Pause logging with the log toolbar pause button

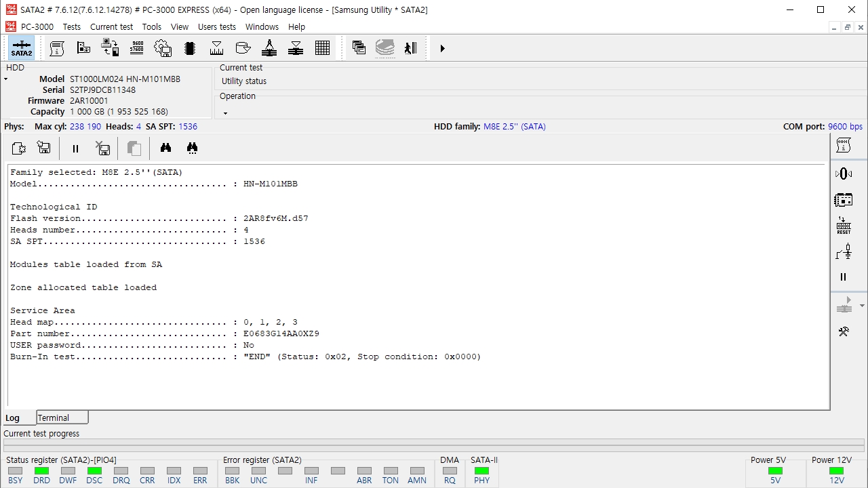pyautogui.click(x=75, y=148)
